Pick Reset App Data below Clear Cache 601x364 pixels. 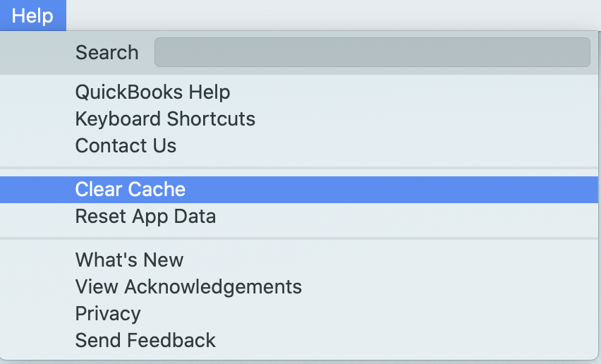coord(145,216)
